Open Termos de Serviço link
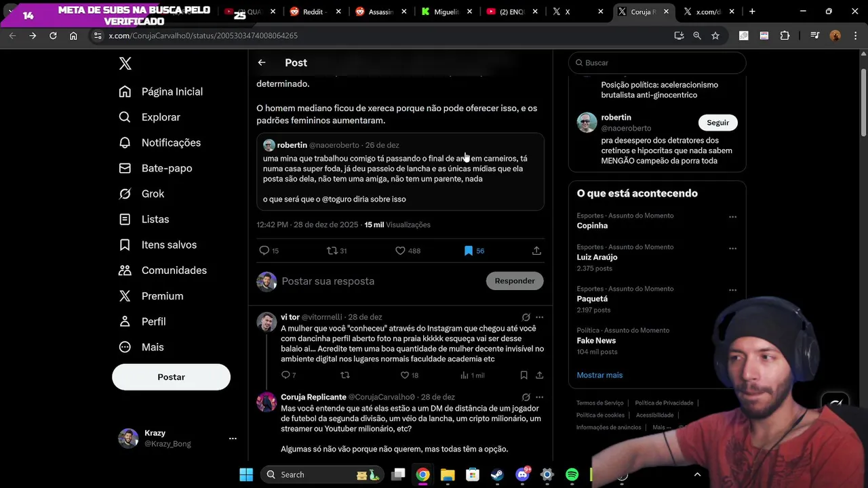Viewport: 868px width, 488px height. click(600, 403)
